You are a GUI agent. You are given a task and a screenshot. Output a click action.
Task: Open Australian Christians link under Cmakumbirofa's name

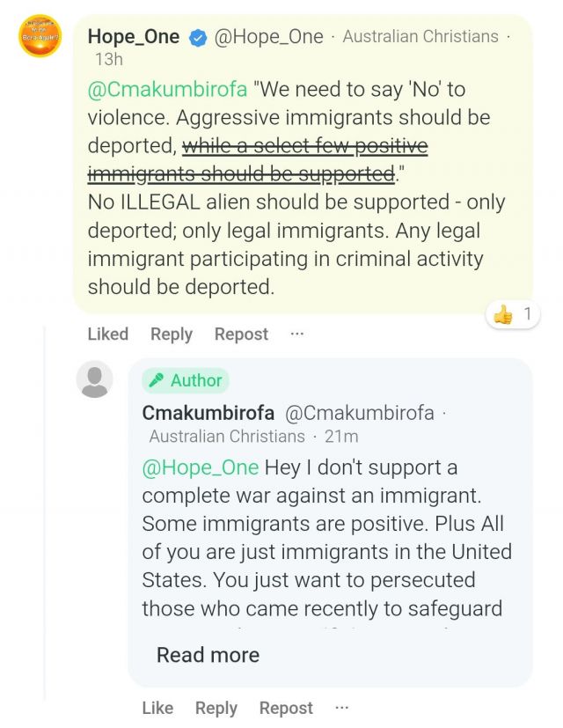(227, 437)
